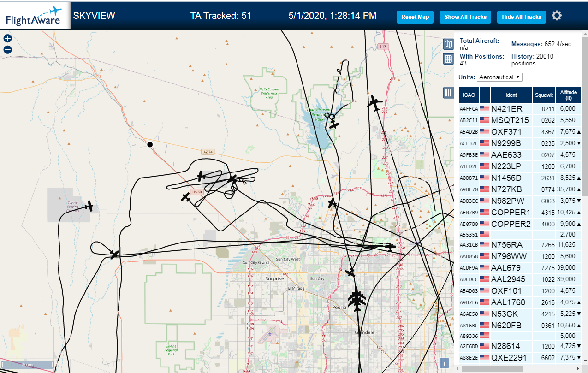Click Show All Tracks

(x=465, y=17)
